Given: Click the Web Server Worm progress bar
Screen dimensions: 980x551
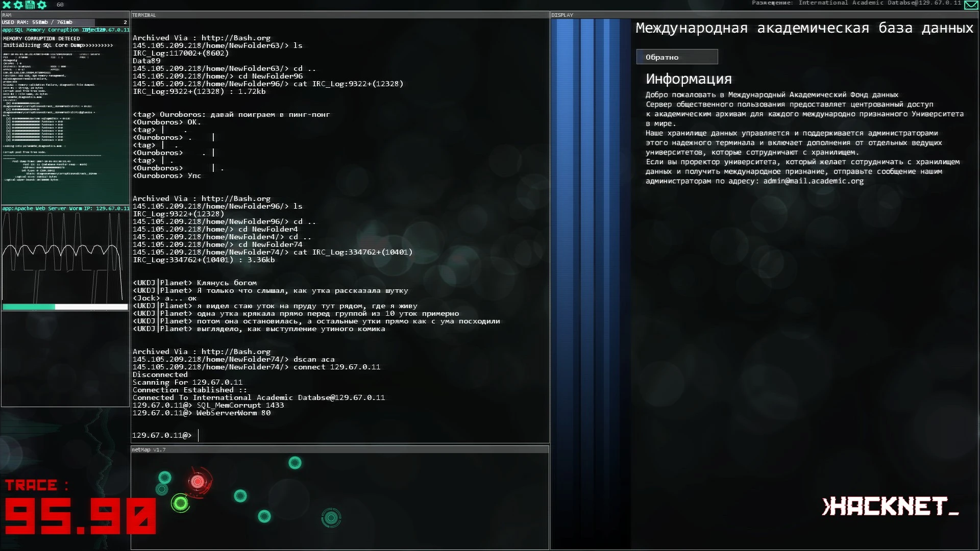Looking at the screenshot, I should tap(65, 307).
